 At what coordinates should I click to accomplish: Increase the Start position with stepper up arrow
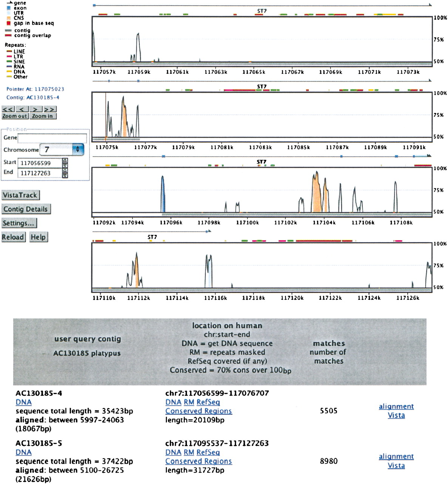pos(65,161)
